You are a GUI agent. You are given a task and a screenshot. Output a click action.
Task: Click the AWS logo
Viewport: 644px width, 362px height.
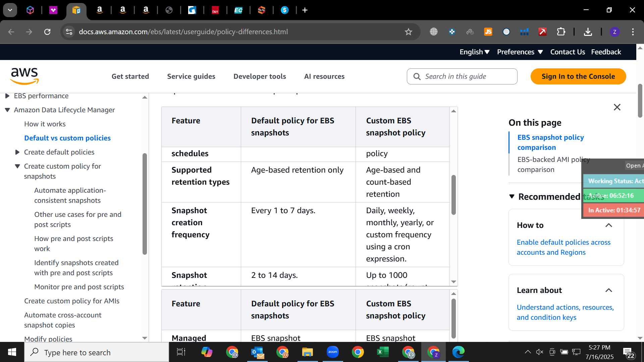(24, 76)
